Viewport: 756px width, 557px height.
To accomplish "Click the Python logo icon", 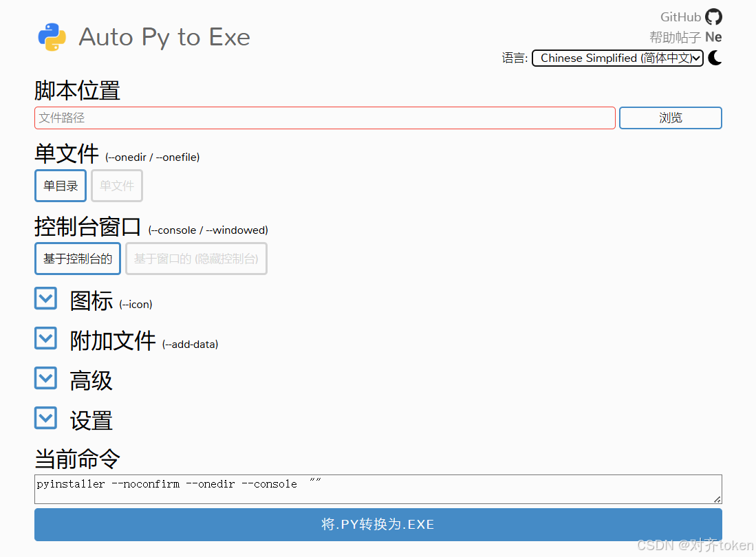I will click(52, 37).
